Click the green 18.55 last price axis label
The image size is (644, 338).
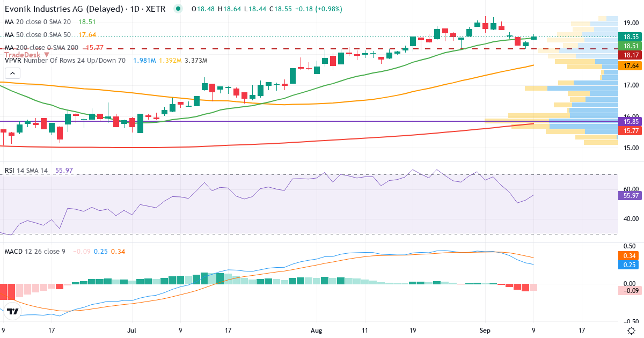click(631, 37)
